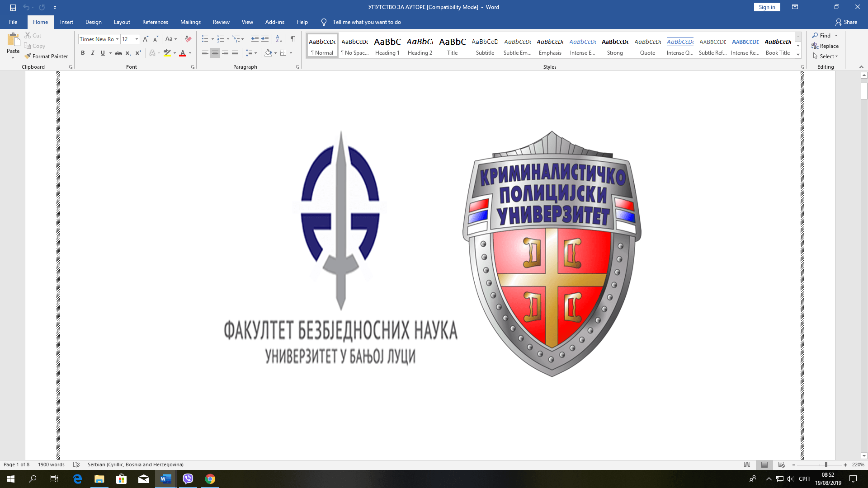Viewport: 868px width, 488px height.
Task: Apply the Heading 1 style
Action: pyautogui.click(x=387, y=46)
